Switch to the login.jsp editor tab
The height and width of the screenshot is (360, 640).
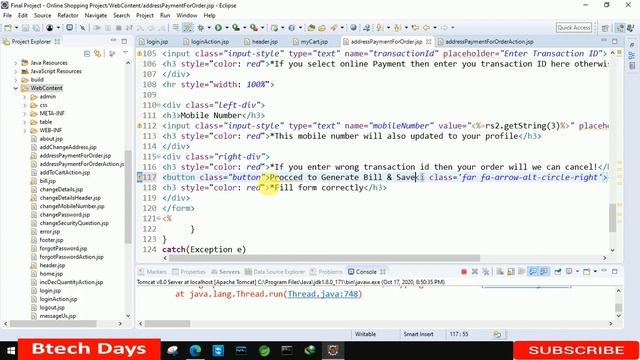tap(154, 42)
